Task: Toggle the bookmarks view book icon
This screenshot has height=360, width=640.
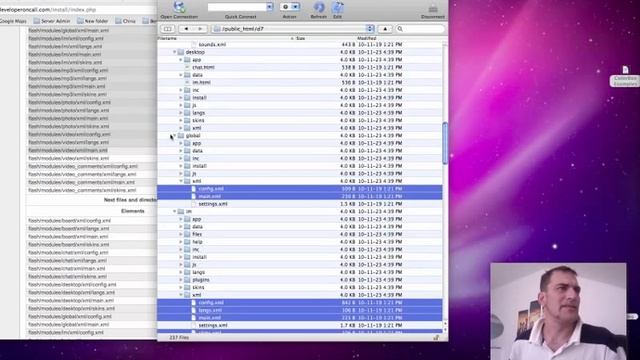Action: [x=167, y=29]
